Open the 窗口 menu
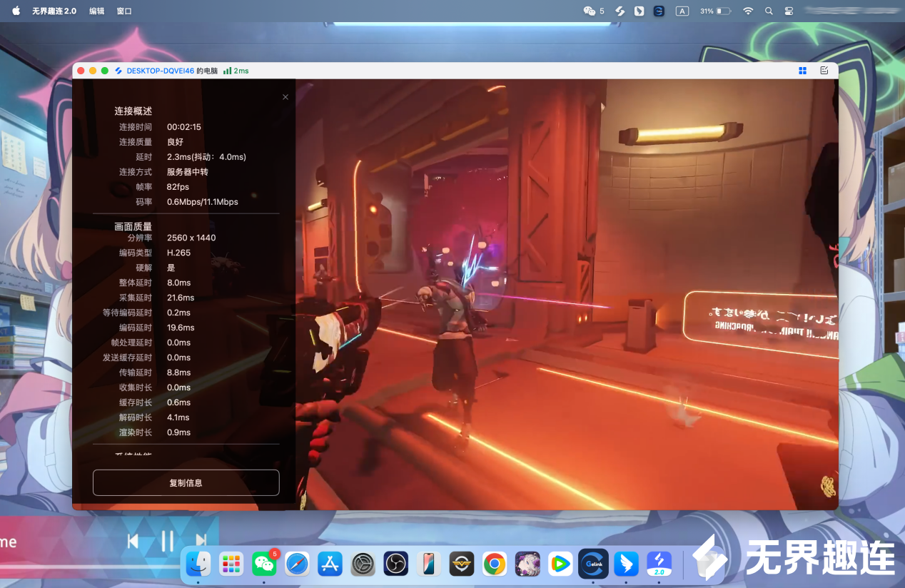This screenshot has width=905, height=588. click(x=124, y=11)
